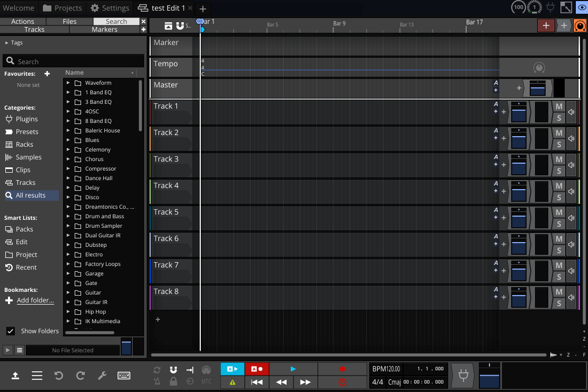The height and width of the screenshot is (392, 588).
Task: Open the plugin plug icon near transport
Action: [x=464, y=376]
